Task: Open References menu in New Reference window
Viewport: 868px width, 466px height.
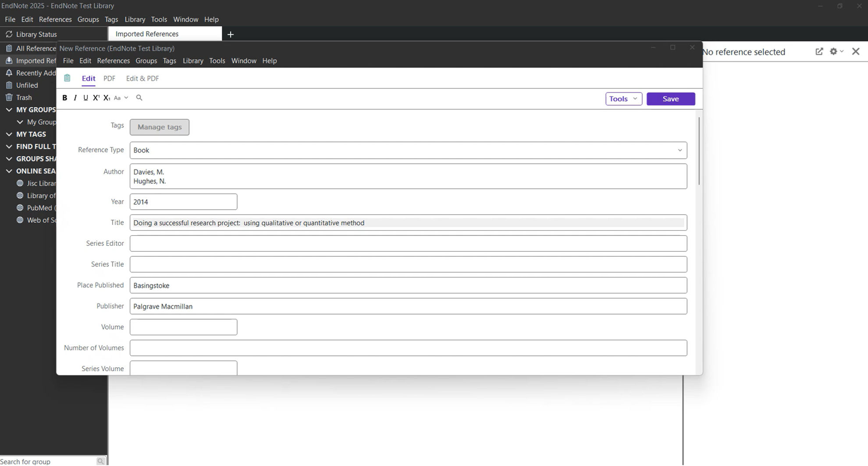Action: point(113,61)
